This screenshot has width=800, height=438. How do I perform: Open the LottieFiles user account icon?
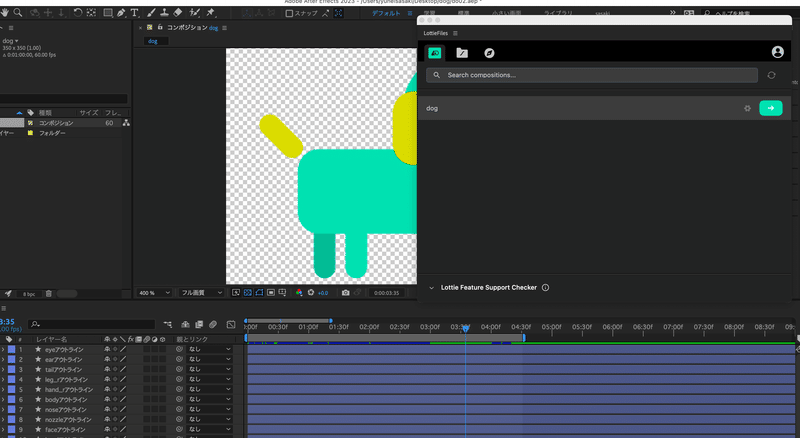(778, 52)
